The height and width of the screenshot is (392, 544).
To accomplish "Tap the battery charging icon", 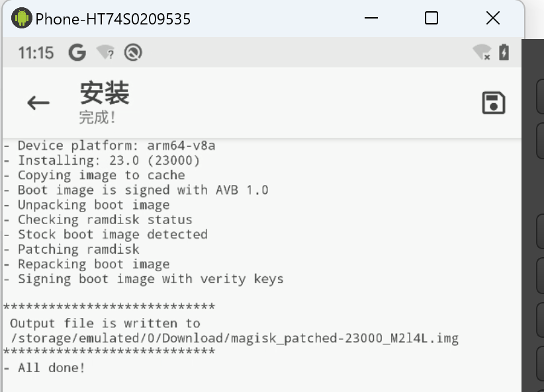I will 504,52.
